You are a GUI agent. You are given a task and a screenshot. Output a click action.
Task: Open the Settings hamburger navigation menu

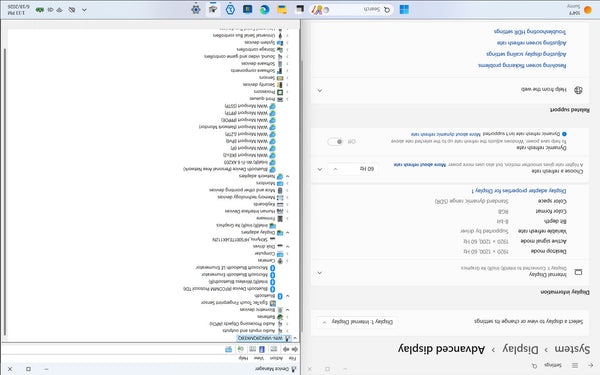tap(575, 365)
